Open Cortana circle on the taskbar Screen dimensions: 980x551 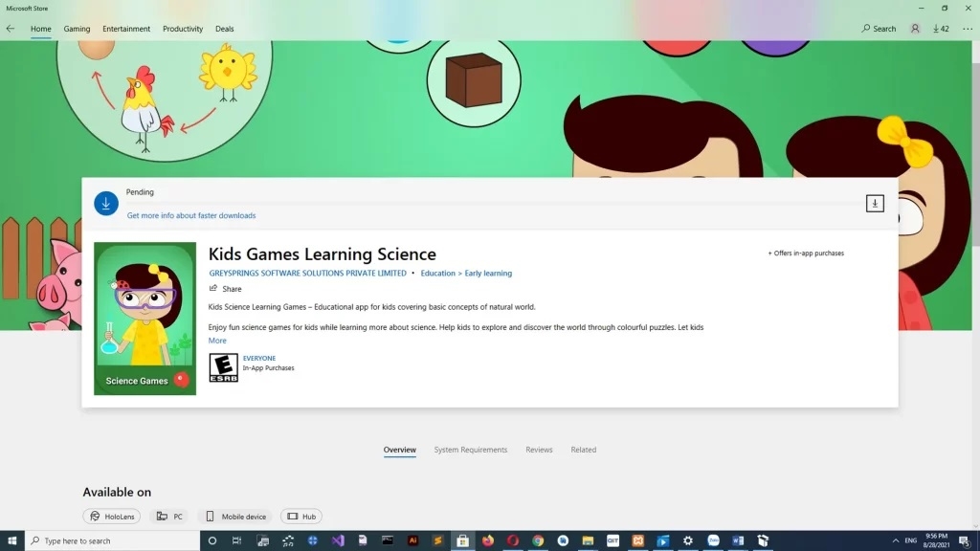click(x=212, y=540)
